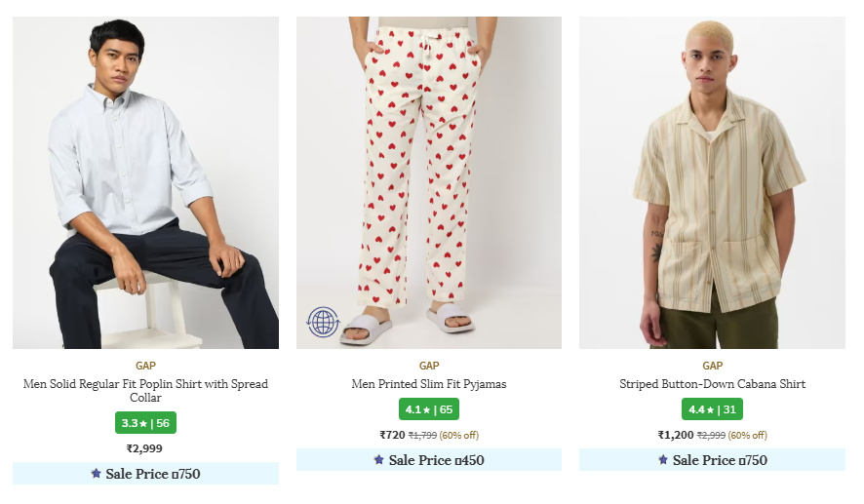Open the Men Printed Slim Fit Pyjamas title
This screenshot has height=504, width=864.
429,384
